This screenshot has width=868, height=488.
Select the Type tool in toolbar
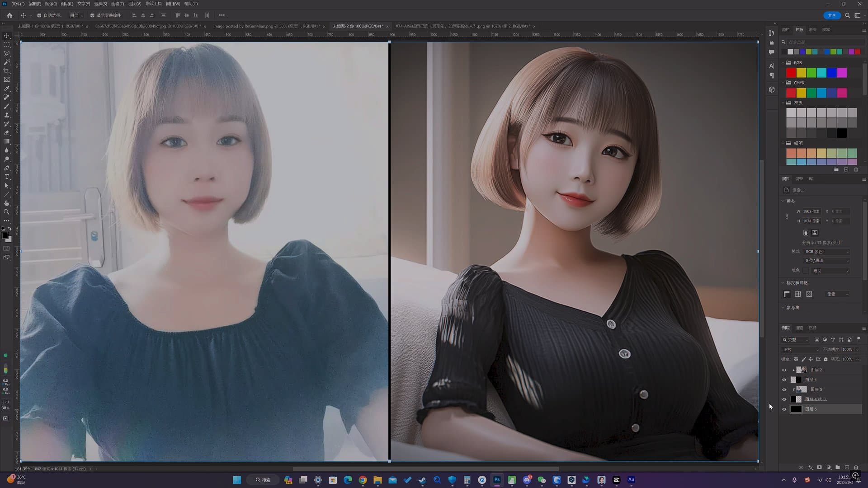point(6,177)
